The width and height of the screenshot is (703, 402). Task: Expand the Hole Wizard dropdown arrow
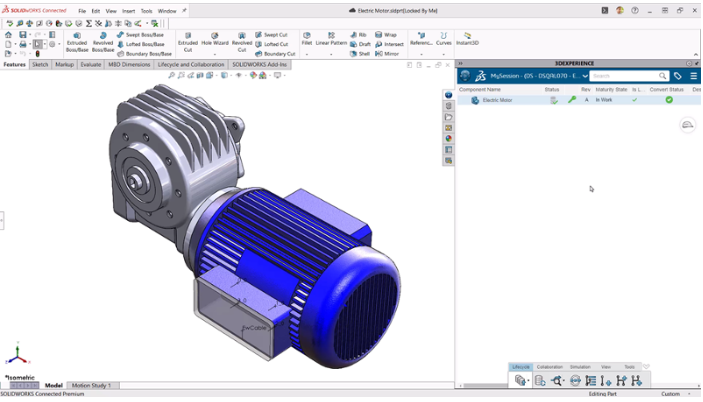click(215, 54)
